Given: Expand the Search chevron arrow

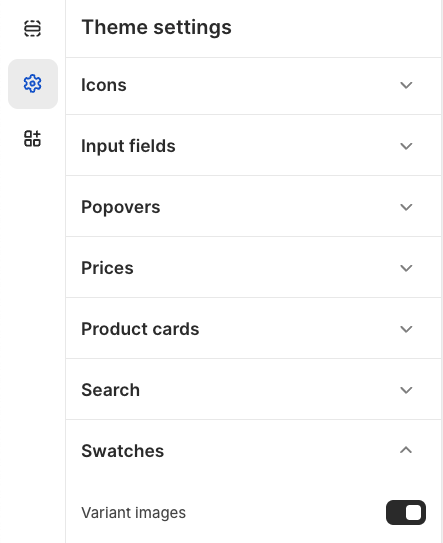Looking at the screenshot, I should pos(406,390).
